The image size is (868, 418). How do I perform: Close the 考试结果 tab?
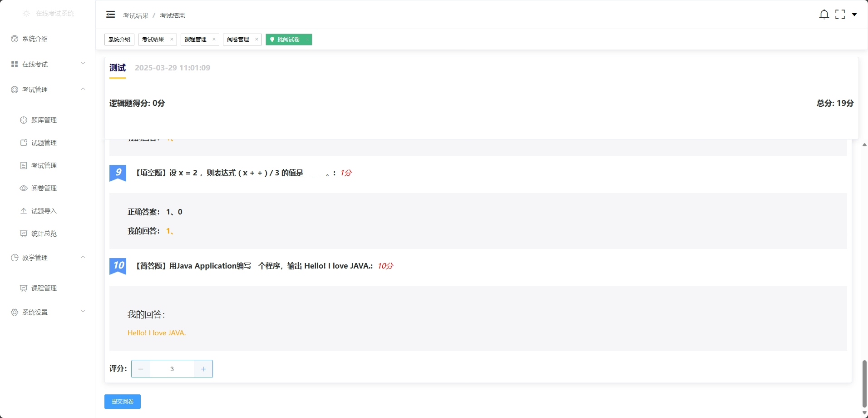pyautogui.click(x=172, y=40)
